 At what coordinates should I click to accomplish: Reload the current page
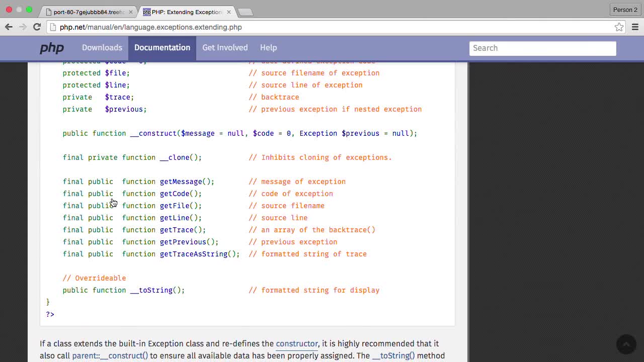(x=37, y=27)
